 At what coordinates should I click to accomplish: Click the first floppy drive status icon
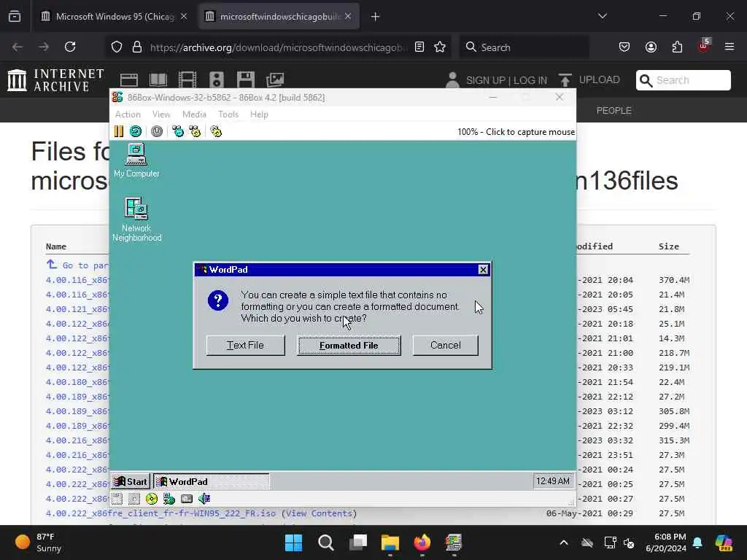[117, 499]
